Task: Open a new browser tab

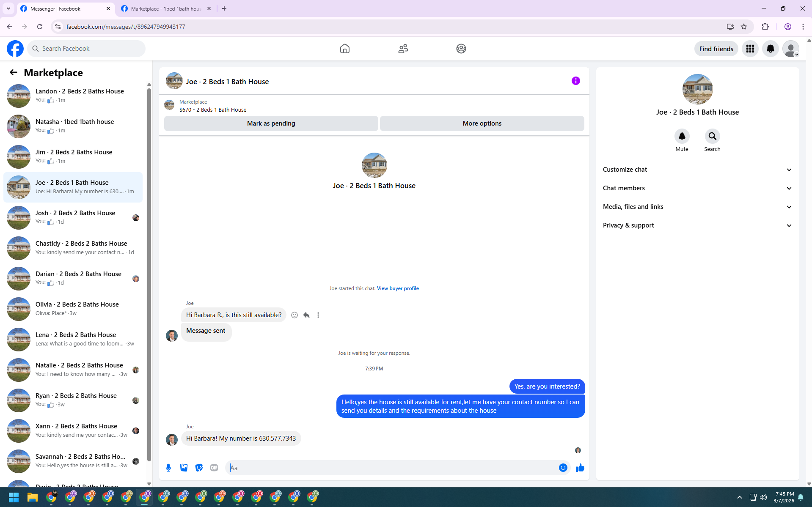Action: pos(224,8)
